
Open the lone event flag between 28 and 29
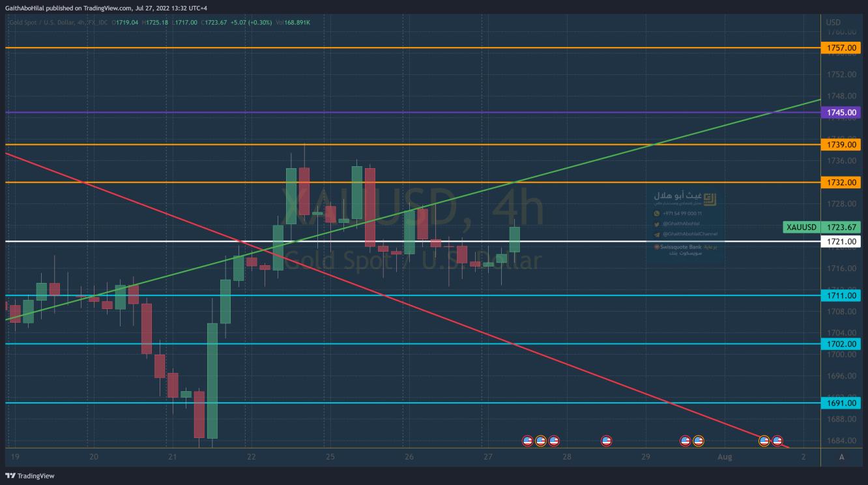pos(606,441)
